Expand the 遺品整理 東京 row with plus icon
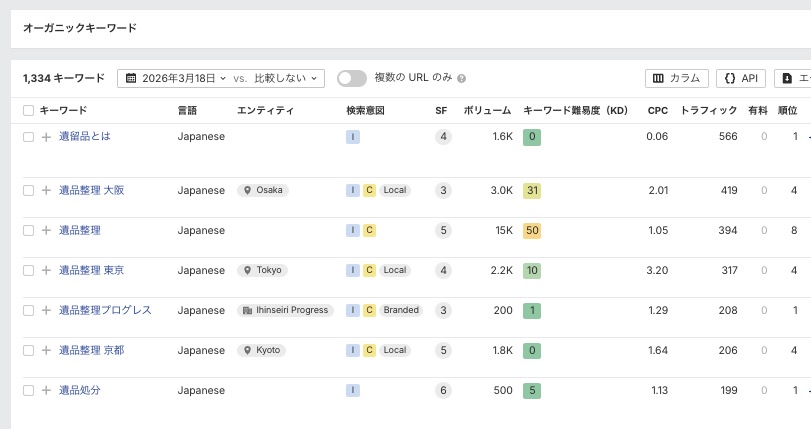Image resolution: width=811 pixels, height=429 pixels. click(47, 270)
